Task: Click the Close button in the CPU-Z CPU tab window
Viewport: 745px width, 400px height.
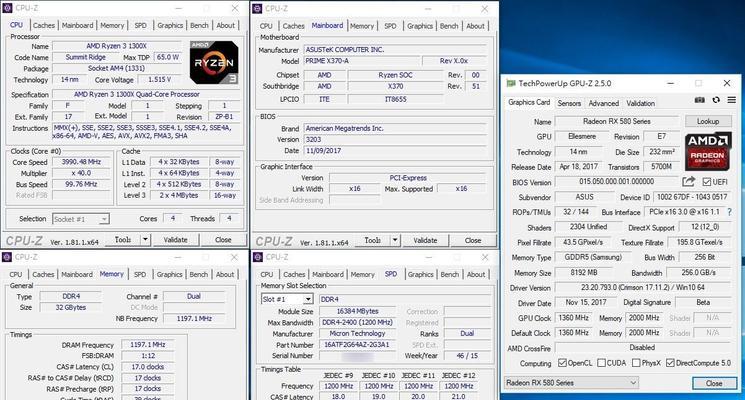Action: [x=223, y=240]
